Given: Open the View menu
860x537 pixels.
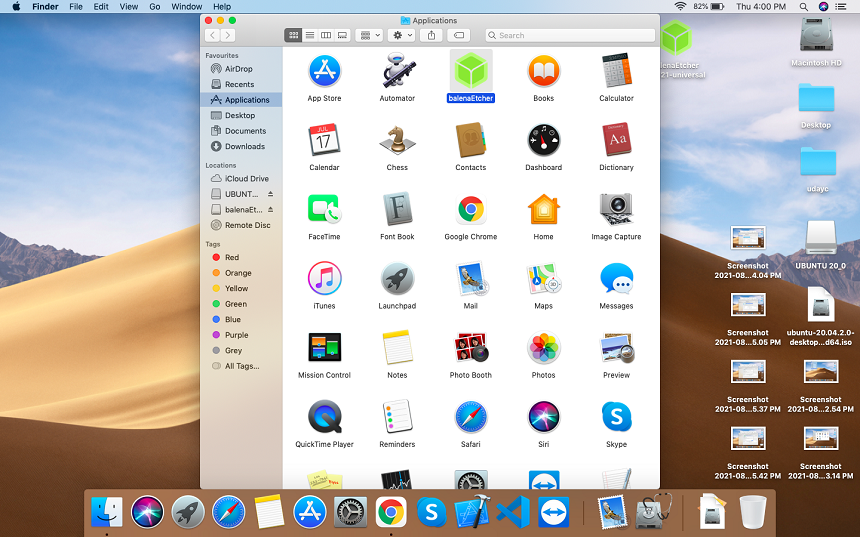Looking at the screenshot, I should click(x=128, y=7).
